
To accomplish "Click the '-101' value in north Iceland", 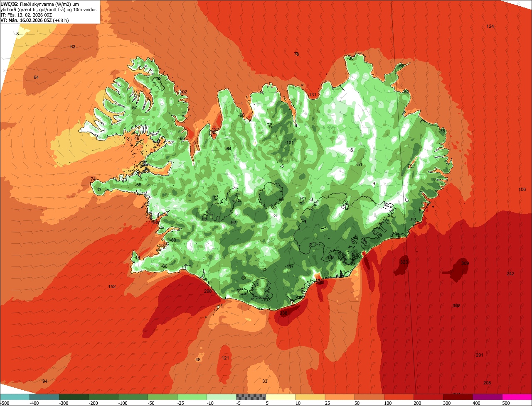I will [x=289, y=143].
